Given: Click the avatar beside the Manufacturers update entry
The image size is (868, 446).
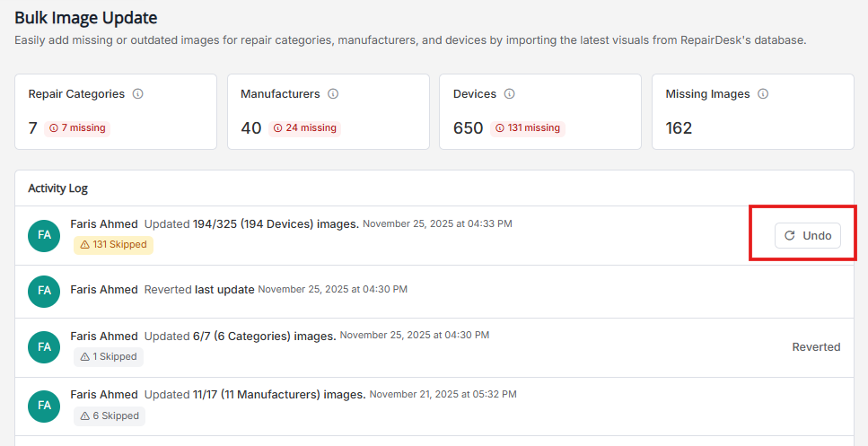Looking at the screenshot, I should pos(44,407).
